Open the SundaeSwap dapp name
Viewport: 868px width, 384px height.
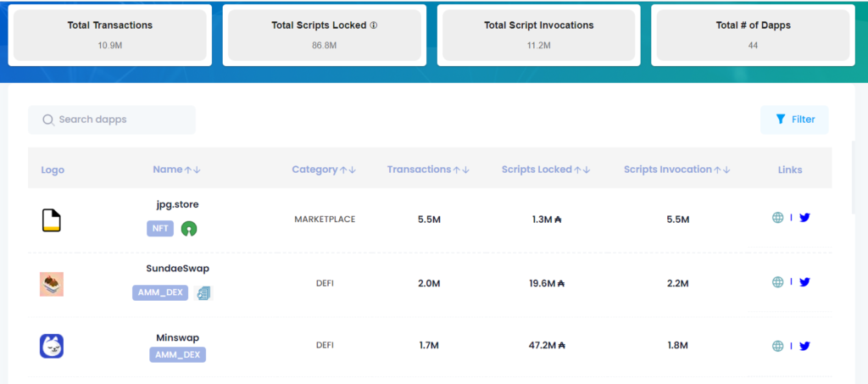coord(178,269)
